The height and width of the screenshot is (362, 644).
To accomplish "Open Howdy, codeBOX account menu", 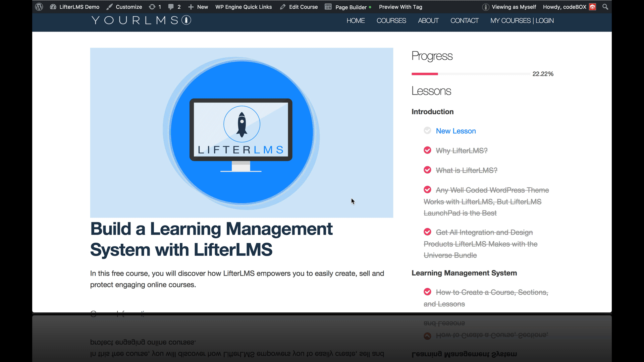I will click(x=565, y=7).
